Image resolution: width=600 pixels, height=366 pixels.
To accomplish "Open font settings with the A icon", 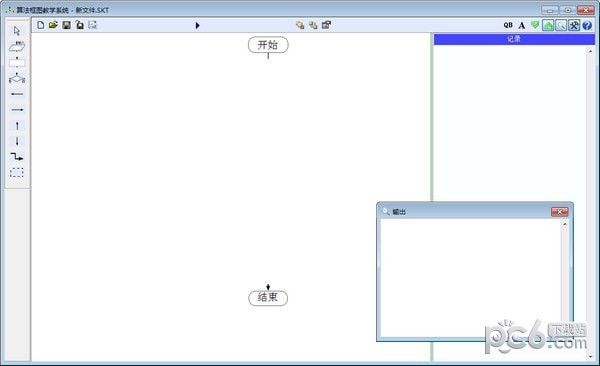I will 522,26.
